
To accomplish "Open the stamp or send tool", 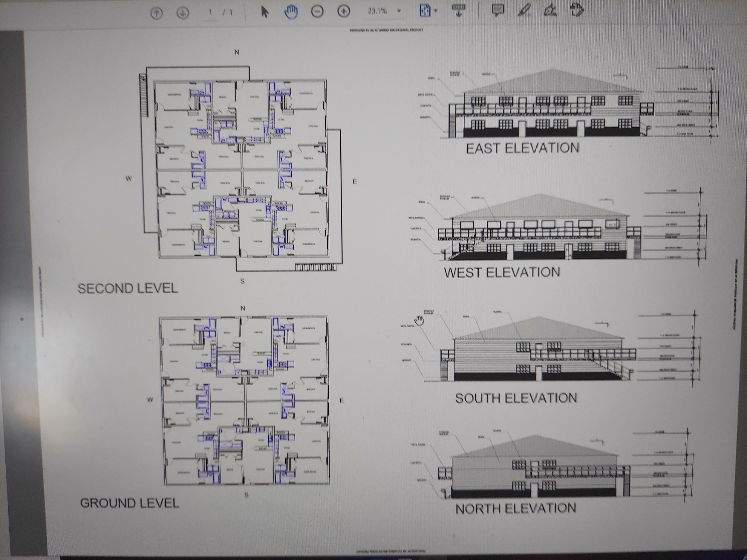I will pos(577,10).
